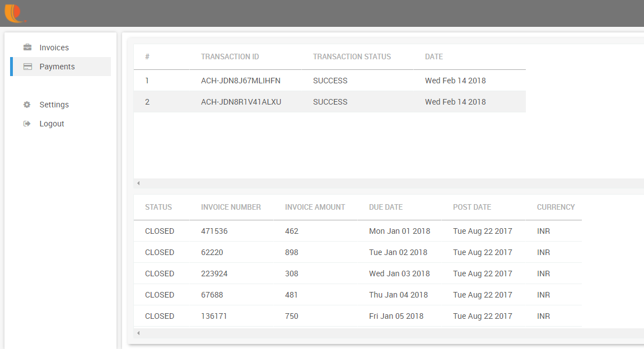Viewport: 644px width, 349px height.
Task: Select the Payments menu item
Action: (x=57, y=67)
